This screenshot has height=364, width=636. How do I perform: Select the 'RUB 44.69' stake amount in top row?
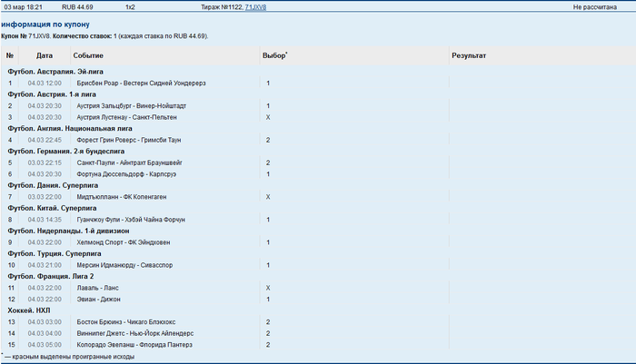[x=77, y=7]
